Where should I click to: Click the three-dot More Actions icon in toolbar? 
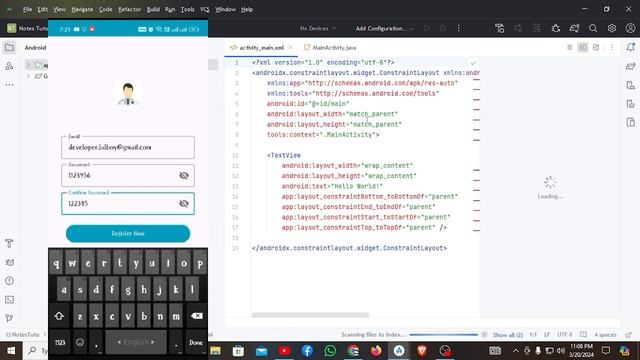pyautogui.click(x=458, y=28)
